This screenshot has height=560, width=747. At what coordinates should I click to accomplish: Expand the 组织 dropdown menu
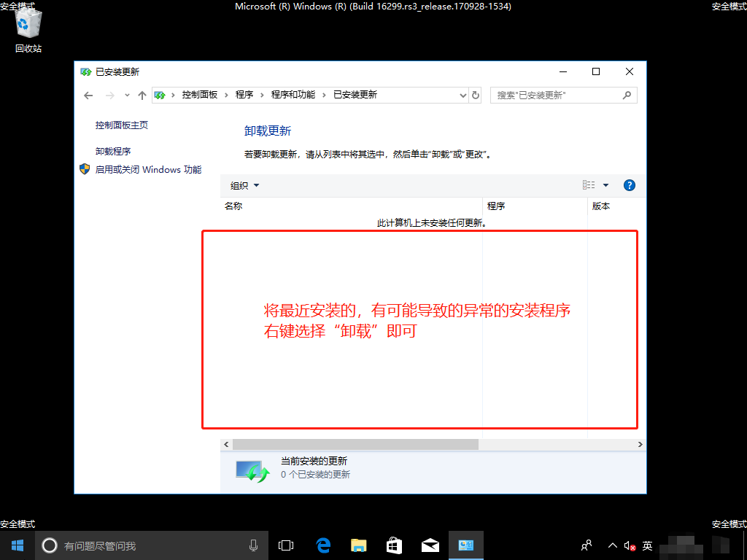tap(245, 185)
